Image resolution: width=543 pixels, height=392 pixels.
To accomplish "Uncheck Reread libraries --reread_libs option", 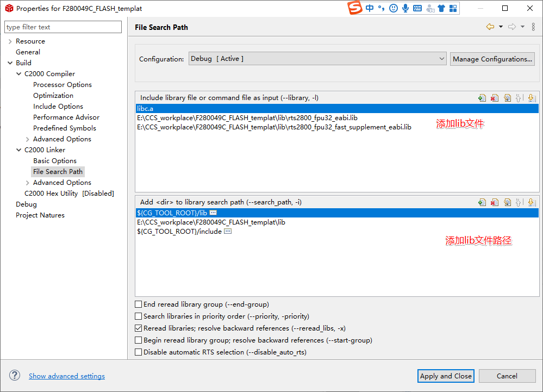I will click(x=138, y=328).
